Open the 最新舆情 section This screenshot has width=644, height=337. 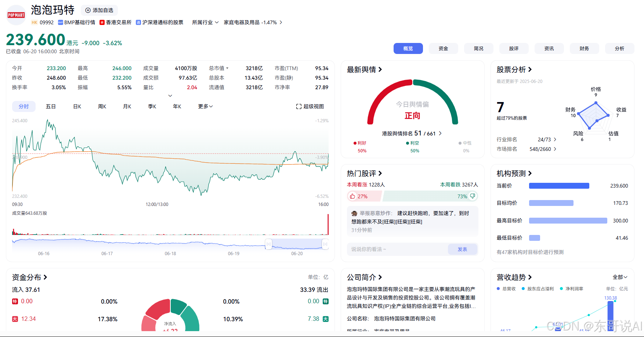click(365, 69)
